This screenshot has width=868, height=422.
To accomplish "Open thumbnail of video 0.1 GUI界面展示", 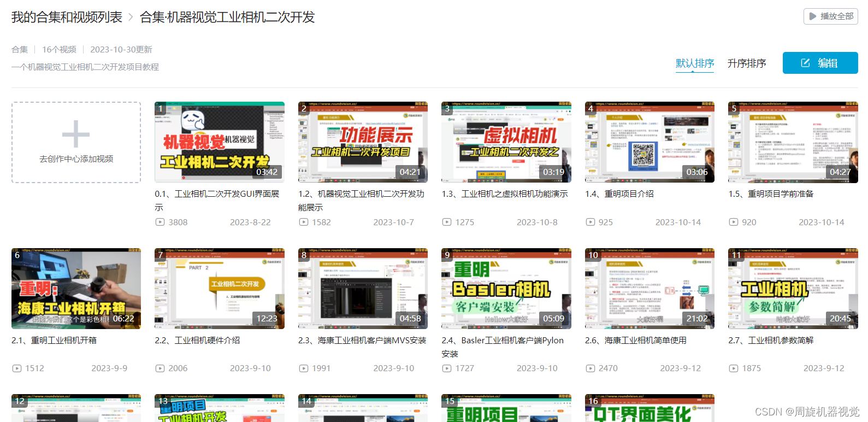I will point(220,142).
